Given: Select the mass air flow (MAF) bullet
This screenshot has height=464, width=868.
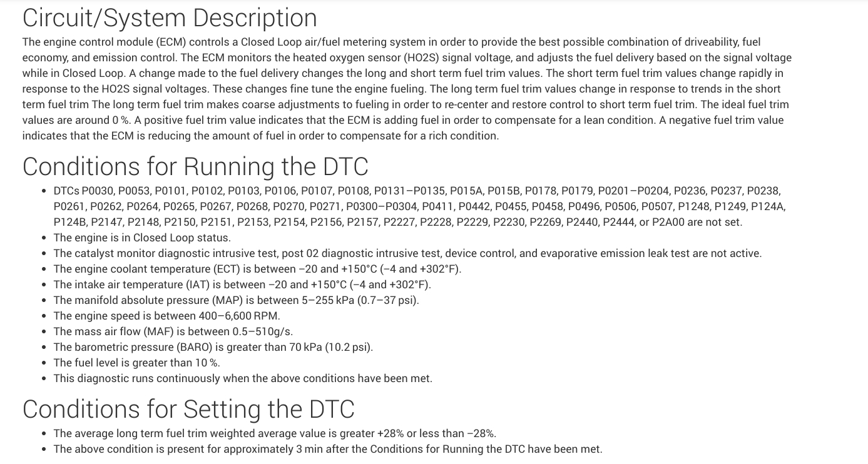Looking at the screenshot, I should click(x=173, y=331).
